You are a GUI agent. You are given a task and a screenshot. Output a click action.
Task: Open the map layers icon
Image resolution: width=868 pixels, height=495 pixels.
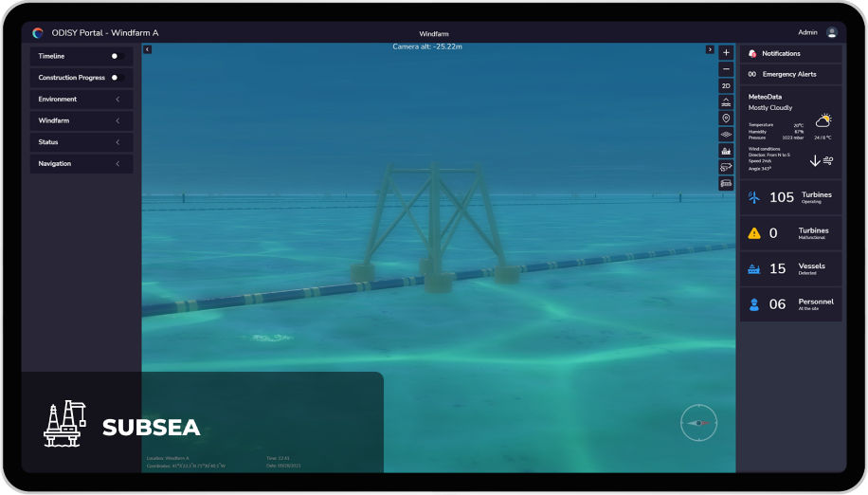click(x=726, y=135)
